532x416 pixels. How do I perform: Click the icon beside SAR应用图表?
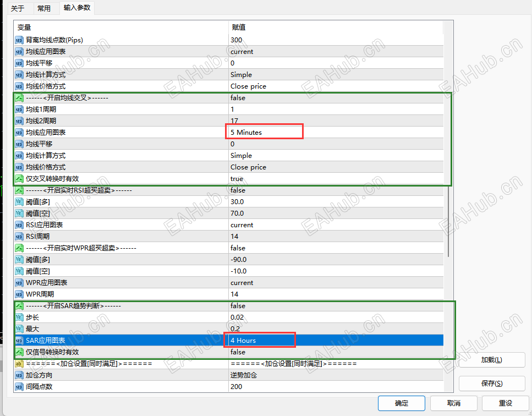coord(19,340)
